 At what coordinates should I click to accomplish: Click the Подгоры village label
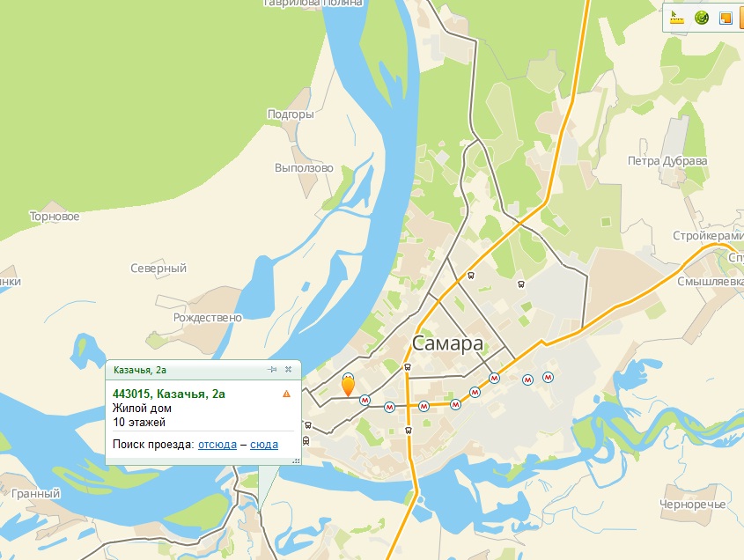tap(291, 114)
